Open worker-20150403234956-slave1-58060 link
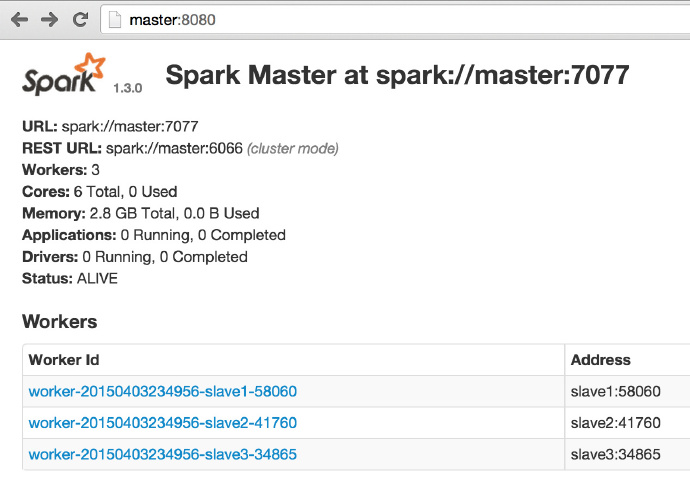 (162, 391)
